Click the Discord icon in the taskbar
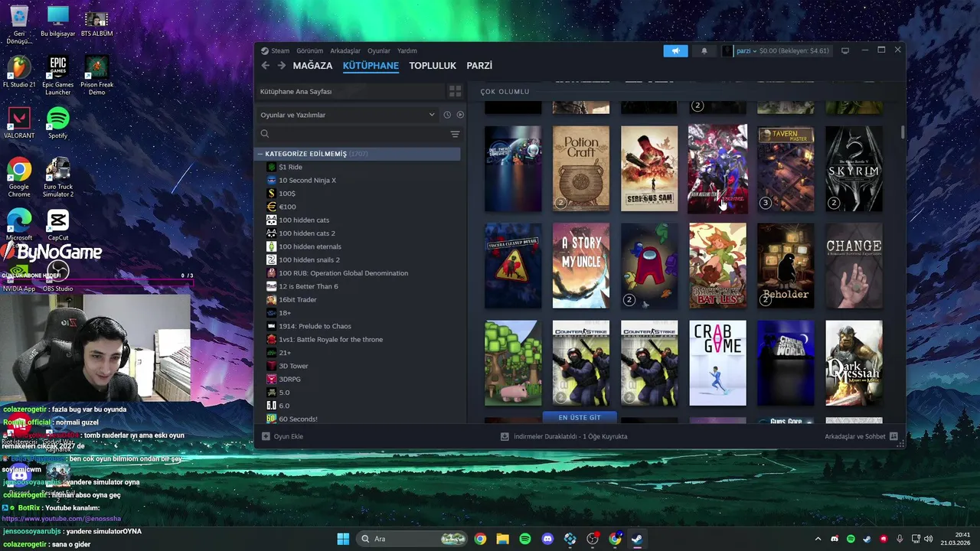The image size is (980, 551). 547,539
